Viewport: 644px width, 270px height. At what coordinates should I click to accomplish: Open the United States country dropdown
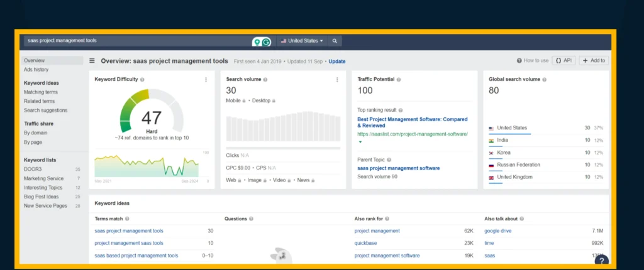302,41
